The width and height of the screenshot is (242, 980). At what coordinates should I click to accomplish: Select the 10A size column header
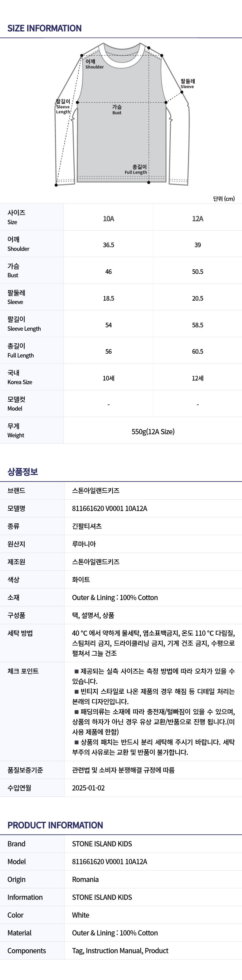[108, 218]
